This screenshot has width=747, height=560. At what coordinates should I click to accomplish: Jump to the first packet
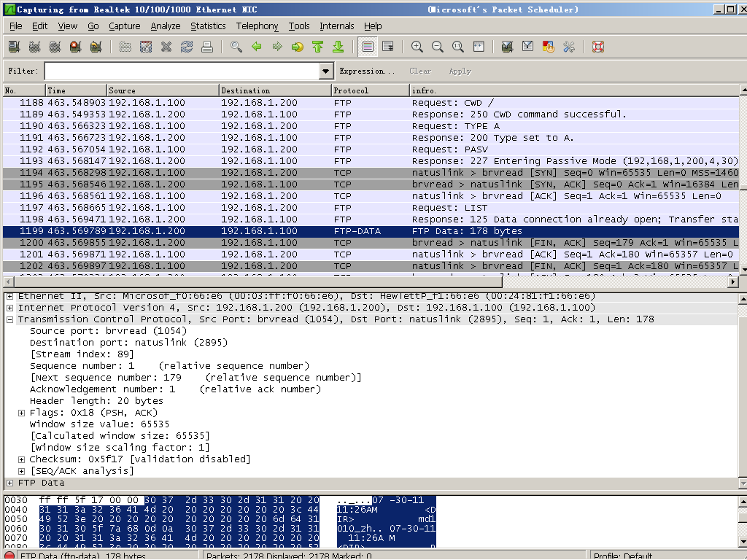(x=317, y=47)
